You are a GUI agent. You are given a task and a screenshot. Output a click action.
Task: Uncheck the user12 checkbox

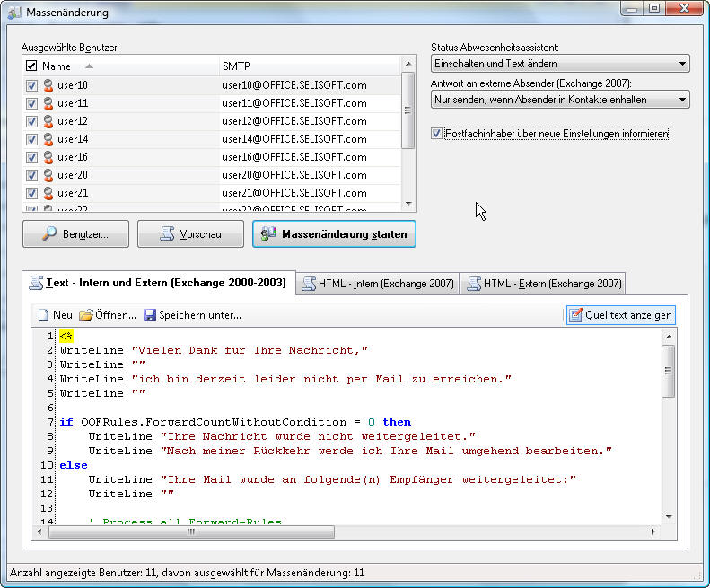point(31,121)
